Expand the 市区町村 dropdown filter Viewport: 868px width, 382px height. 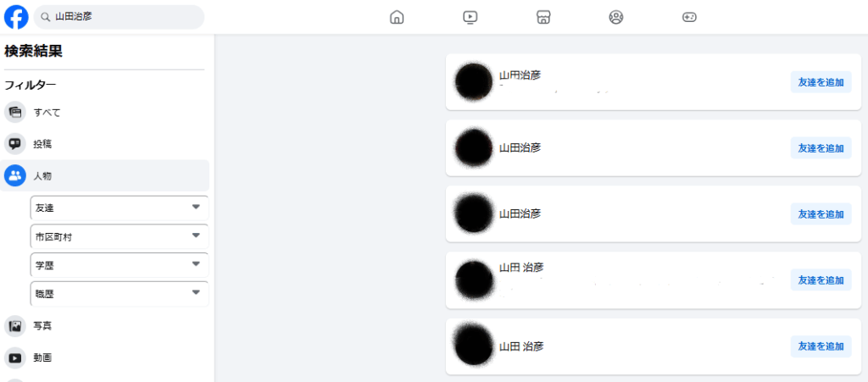tap(120, 236)
